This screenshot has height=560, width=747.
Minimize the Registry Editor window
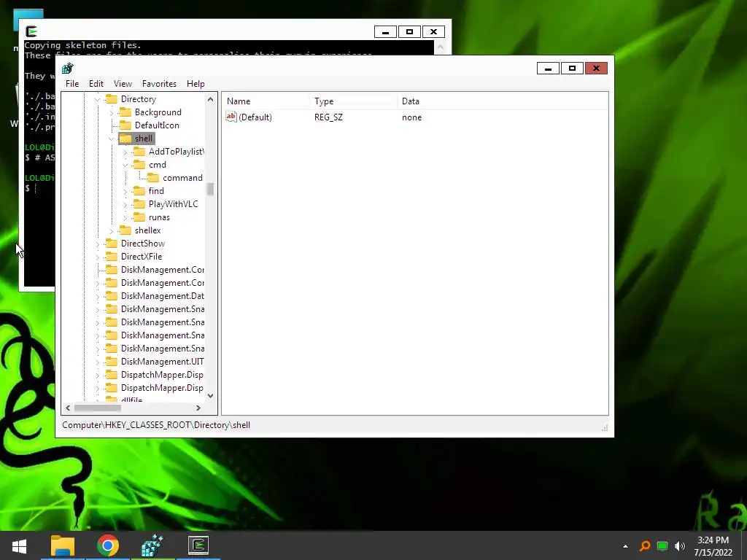pos(548,69)
